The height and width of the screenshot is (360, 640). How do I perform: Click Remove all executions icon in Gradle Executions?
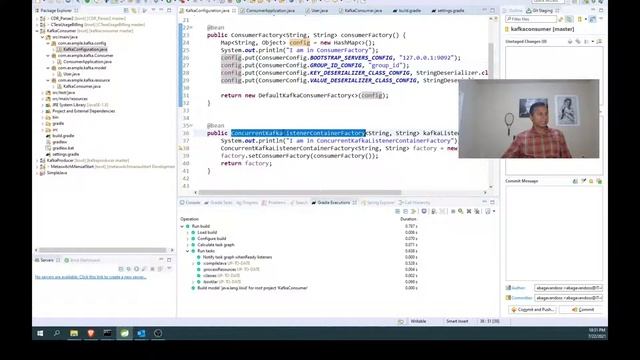pos(477,211)
